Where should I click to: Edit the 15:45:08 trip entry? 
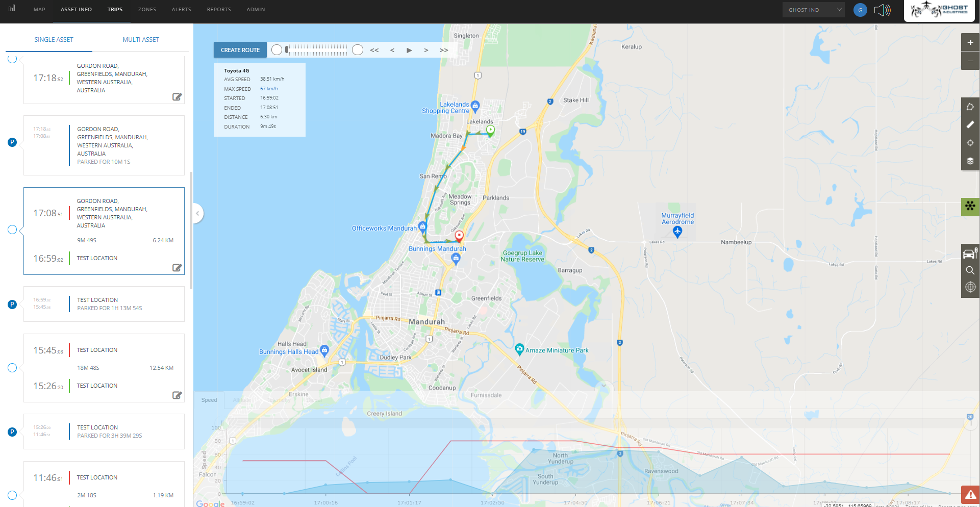tap(177, 395)
